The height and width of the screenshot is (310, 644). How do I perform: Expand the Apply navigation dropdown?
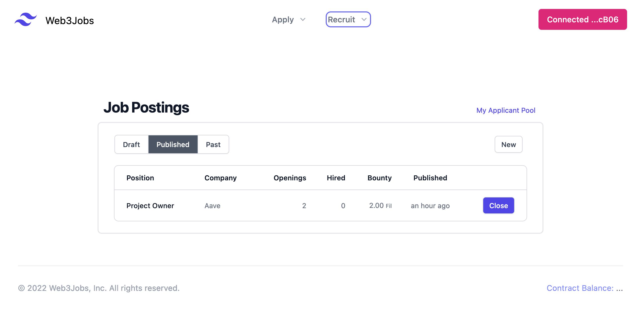pyautogui.click(x=287, y=19)
